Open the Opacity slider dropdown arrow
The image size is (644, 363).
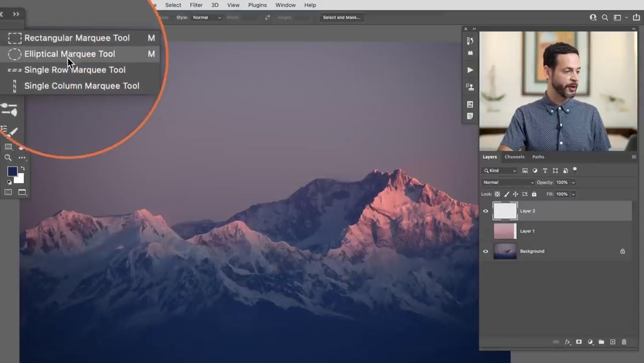coord(573,183)
